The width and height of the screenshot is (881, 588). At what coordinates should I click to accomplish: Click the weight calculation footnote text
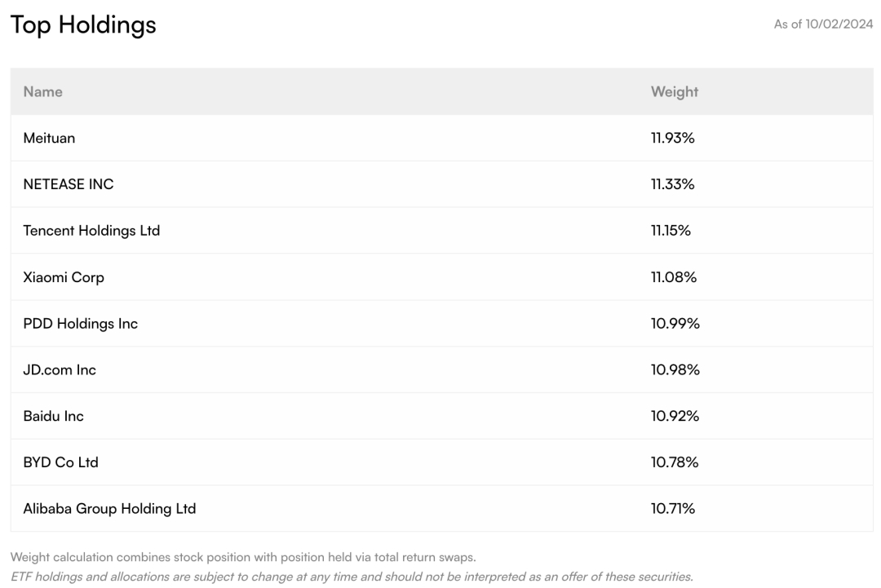[242, 558]
